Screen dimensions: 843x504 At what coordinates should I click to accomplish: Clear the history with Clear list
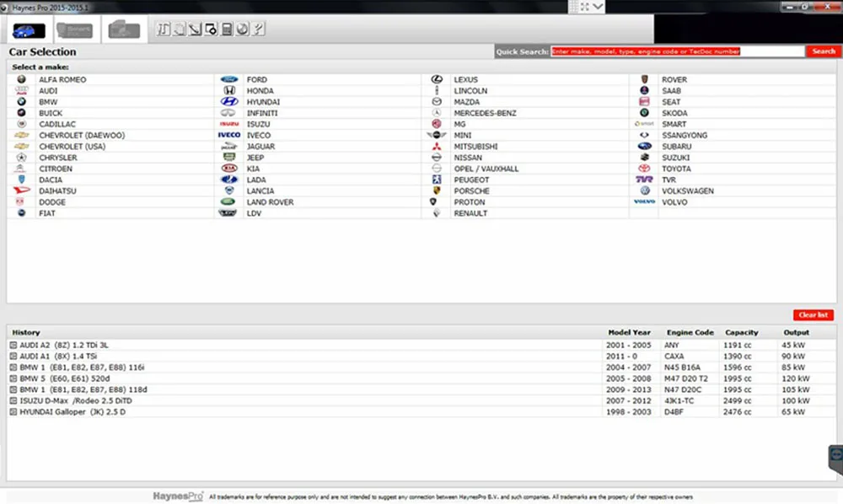point(813,315)
